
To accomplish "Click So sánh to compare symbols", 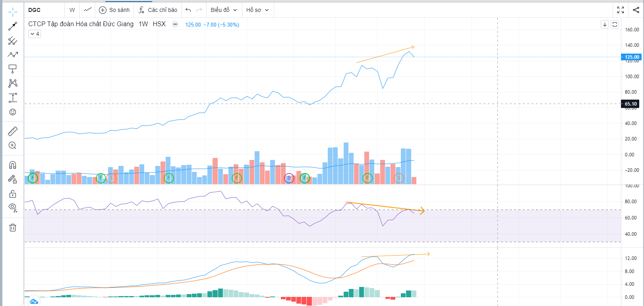I will coord(114,10).
